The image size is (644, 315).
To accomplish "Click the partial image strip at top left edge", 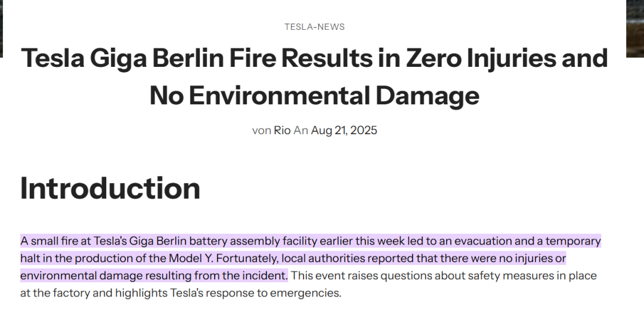I will coord(1,28).
